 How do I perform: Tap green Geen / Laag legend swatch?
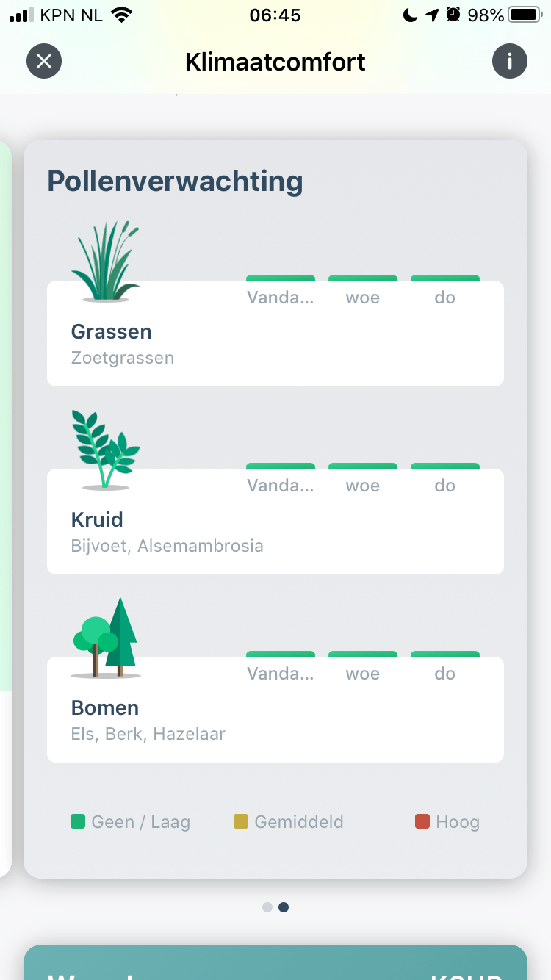(x=78, y=821)
